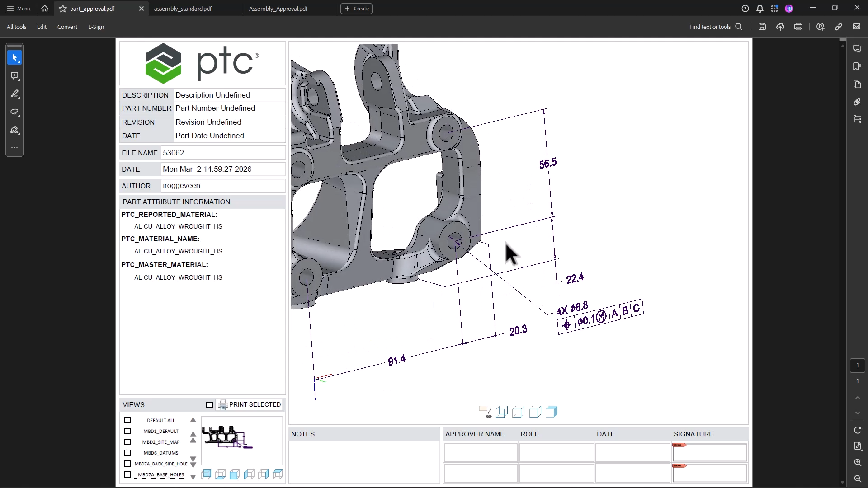Zoom out of the document
This screenshot has height=488, width=868.
point(858,479)
